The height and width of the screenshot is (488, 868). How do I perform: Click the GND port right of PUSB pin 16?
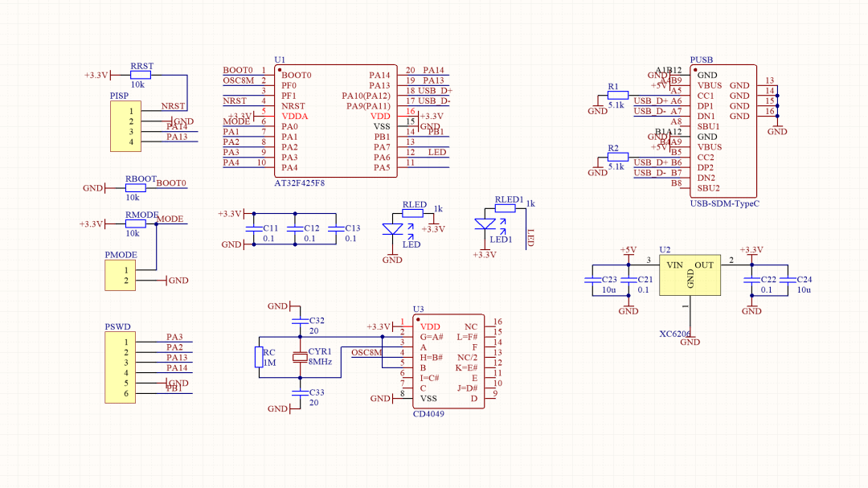(777, 130)
